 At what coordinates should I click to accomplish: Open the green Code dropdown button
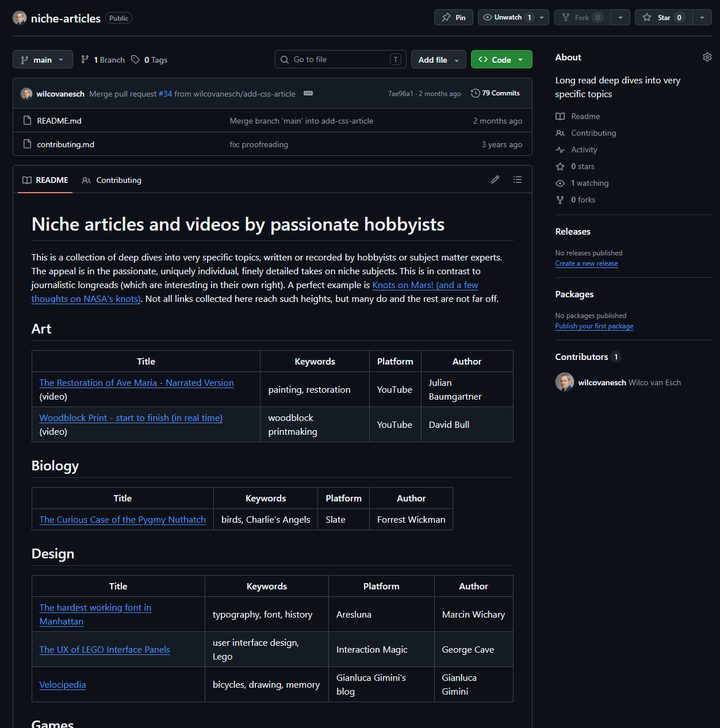(x=501, y=59)
